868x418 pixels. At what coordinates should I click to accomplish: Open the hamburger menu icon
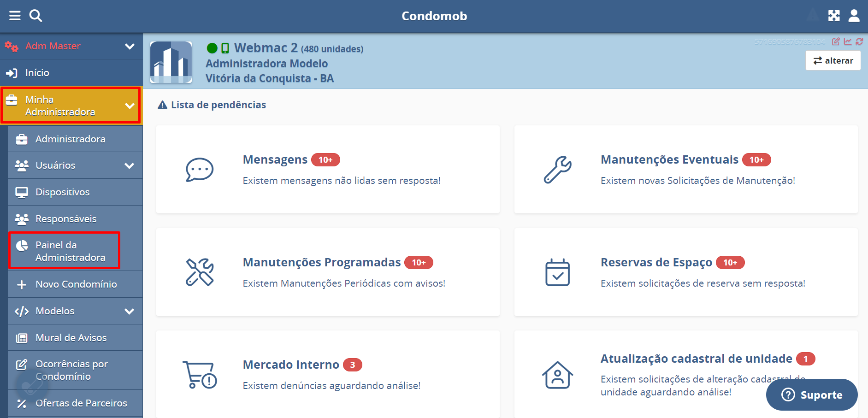click(x=15, y=16)
